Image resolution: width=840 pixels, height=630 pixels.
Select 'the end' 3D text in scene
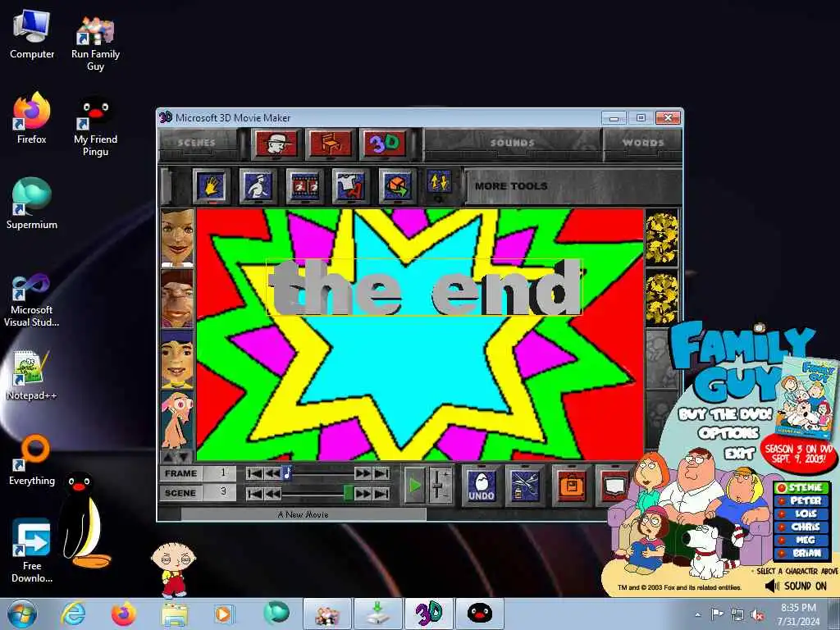coord(424,288)
